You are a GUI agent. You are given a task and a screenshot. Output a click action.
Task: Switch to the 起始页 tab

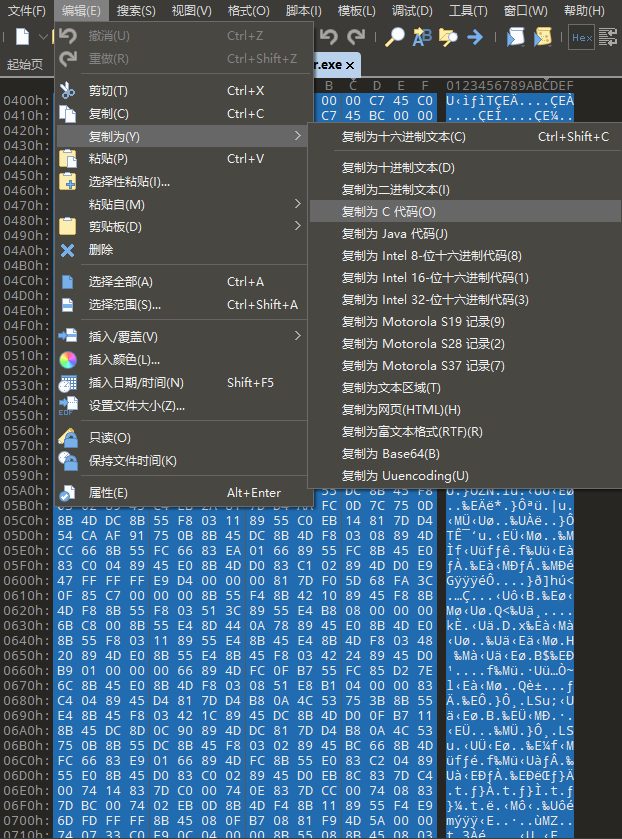point(25,65)
